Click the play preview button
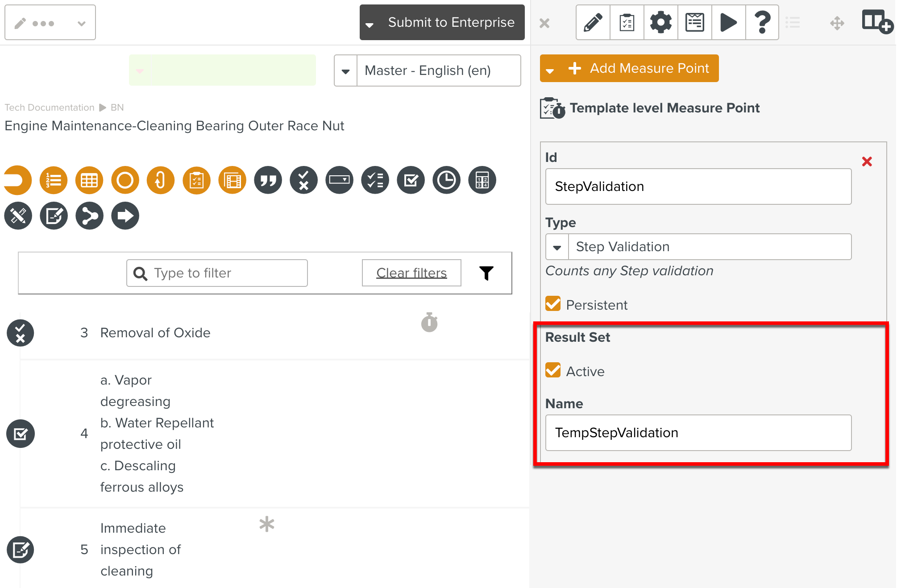 pos(728,22)
